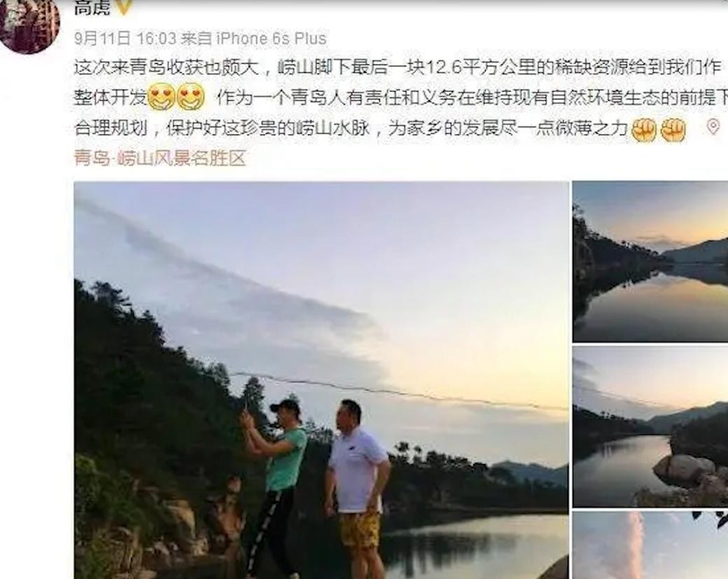The image size is (728, 579).
Task: Open the top-right sunset lake reflection thumbnail
Action: point(650,261)
